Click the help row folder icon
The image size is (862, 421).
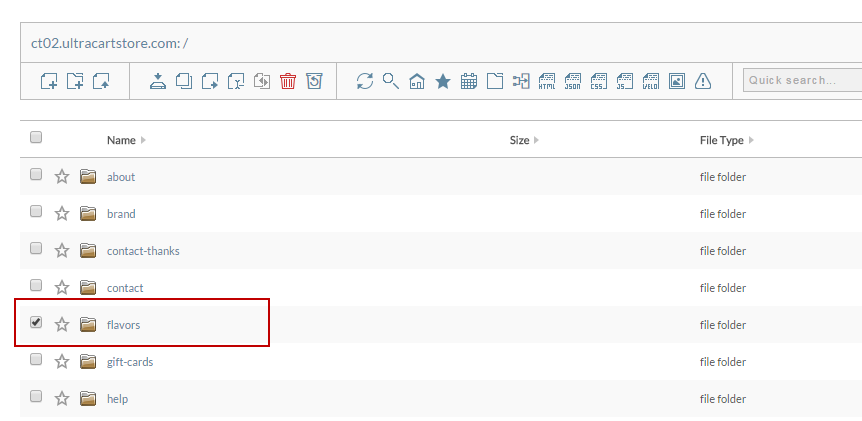tap(88, 398)
